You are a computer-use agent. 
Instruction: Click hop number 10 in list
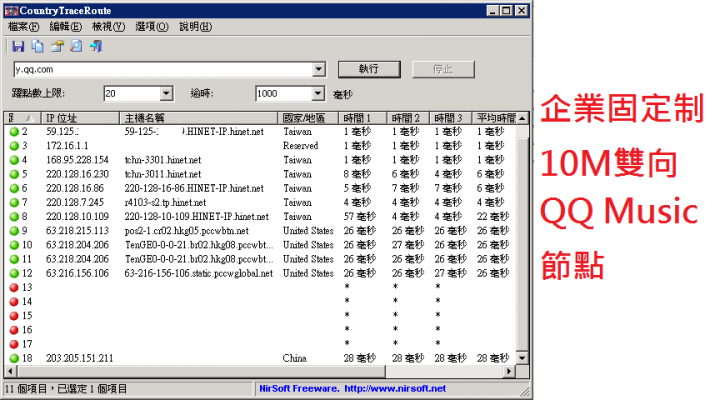(27, 245)
